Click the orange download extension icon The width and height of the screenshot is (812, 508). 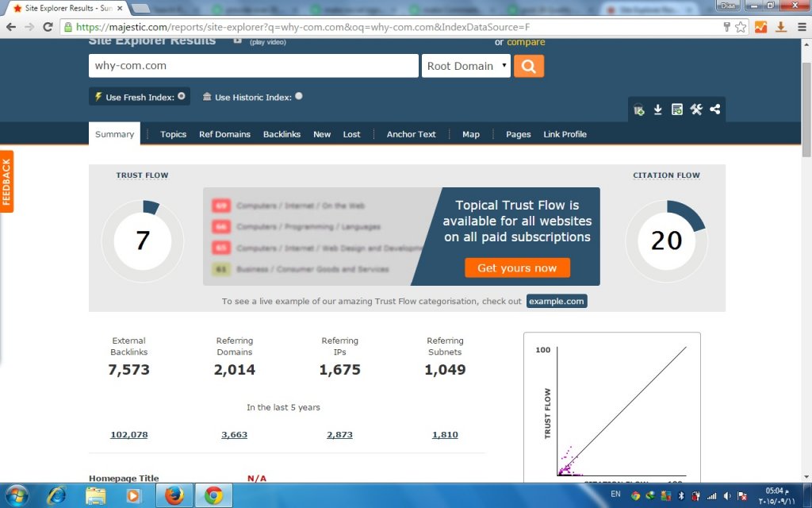781,27
